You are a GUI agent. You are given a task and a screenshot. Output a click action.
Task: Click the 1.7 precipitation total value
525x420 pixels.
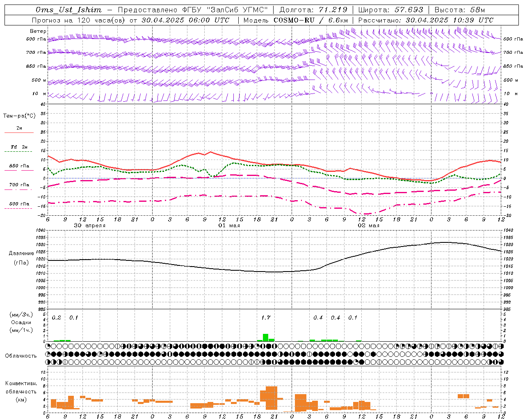pyautogui.click(x=266, y=317)
